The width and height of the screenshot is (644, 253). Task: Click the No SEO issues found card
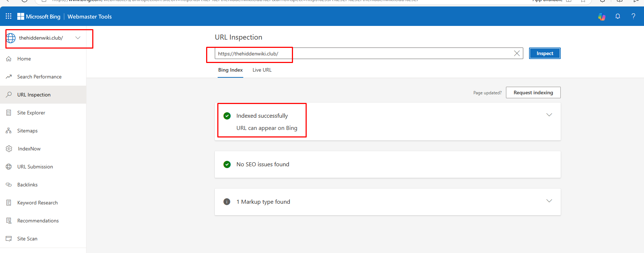[388, 164]
